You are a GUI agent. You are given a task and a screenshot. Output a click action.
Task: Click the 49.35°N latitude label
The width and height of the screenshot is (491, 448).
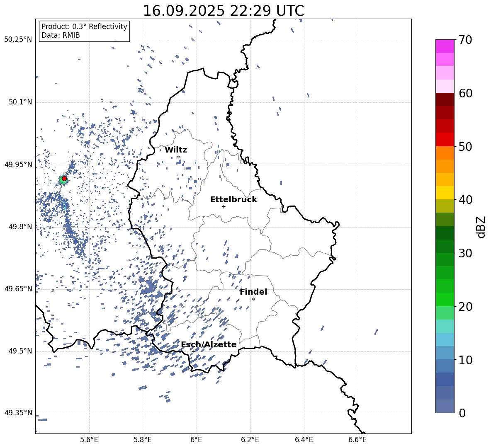[18, 413]
